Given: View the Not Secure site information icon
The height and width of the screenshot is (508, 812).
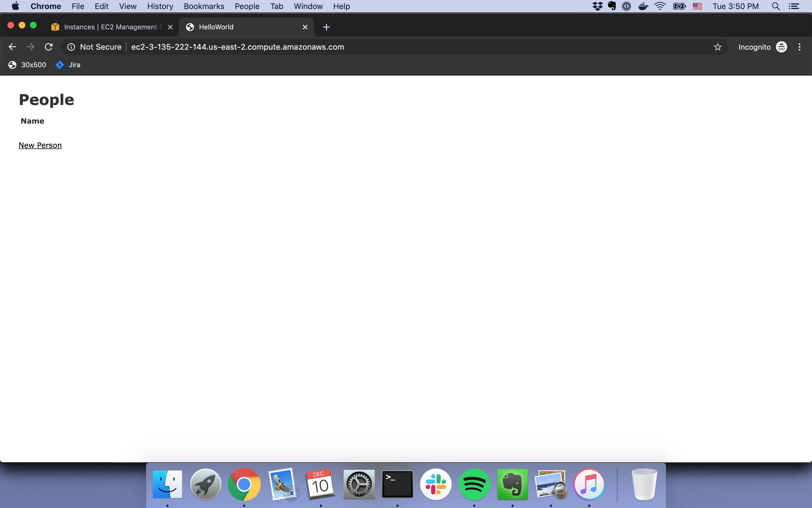Looking at the screenshot, I should (x=71, y=47).
